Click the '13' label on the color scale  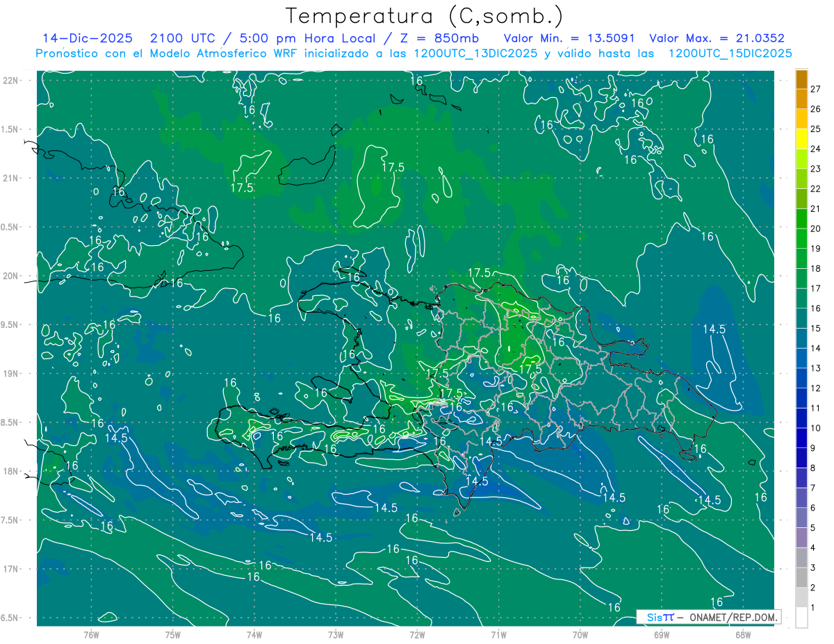(816, 368)
